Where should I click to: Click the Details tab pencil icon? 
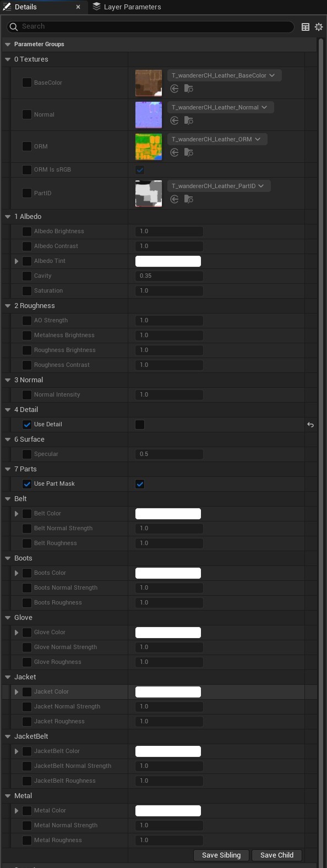[x=7, y=7]
